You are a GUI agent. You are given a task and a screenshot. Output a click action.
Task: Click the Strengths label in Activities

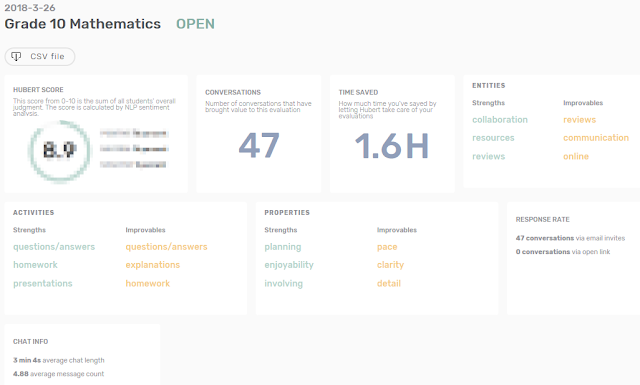[29, 230]
